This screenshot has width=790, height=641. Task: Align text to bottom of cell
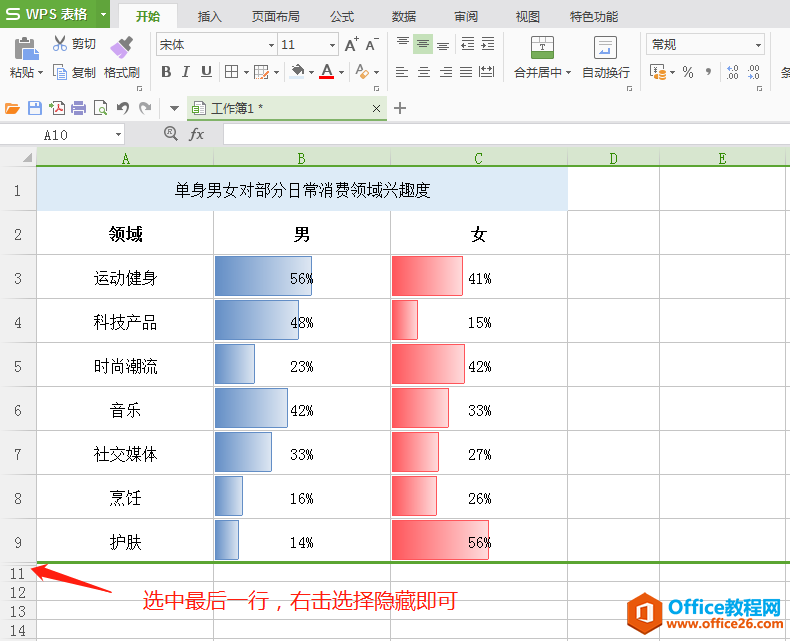point(443,45)
